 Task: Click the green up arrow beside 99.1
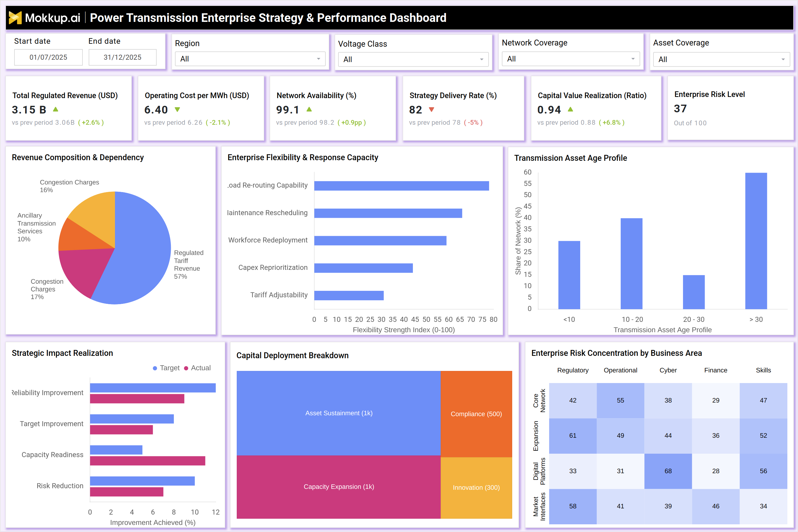pos(309,109)
